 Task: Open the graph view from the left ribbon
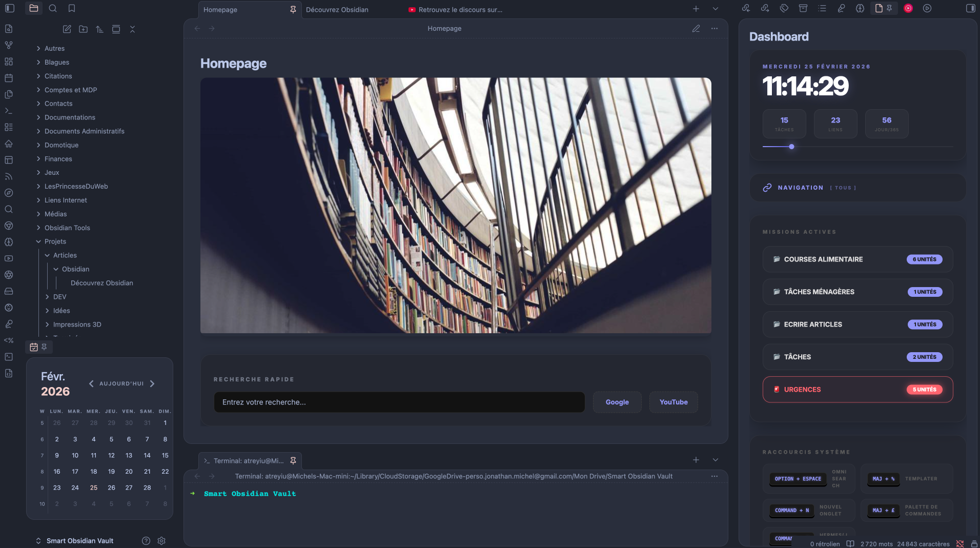(9, 45)
